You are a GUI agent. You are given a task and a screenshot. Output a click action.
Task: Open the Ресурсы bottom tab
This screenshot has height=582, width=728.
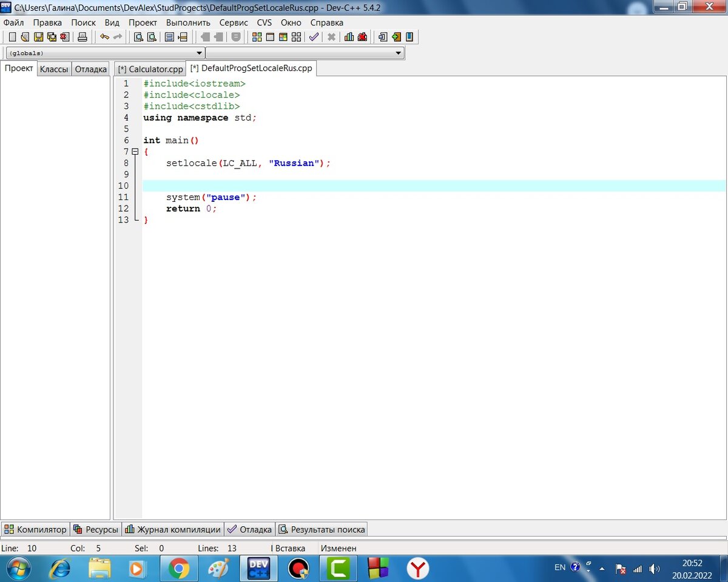(96, 529)
